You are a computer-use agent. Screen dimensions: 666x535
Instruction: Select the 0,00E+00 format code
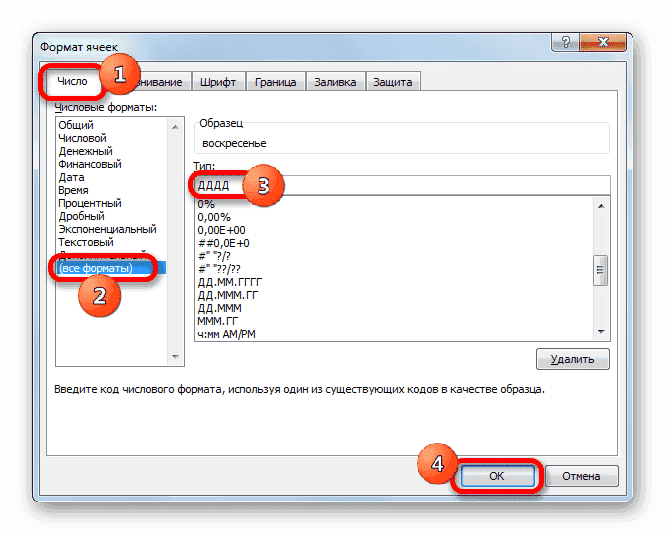tap(221, 230)
